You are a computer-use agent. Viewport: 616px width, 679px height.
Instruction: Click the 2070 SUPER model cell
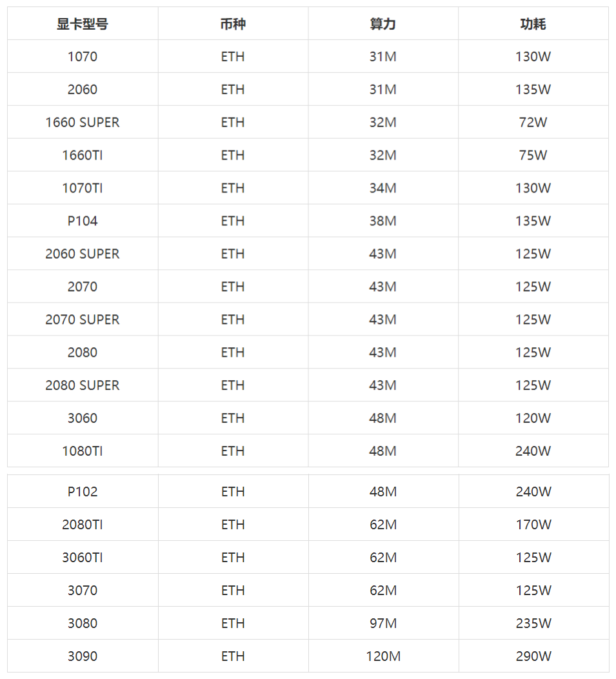tap(83, 320)
